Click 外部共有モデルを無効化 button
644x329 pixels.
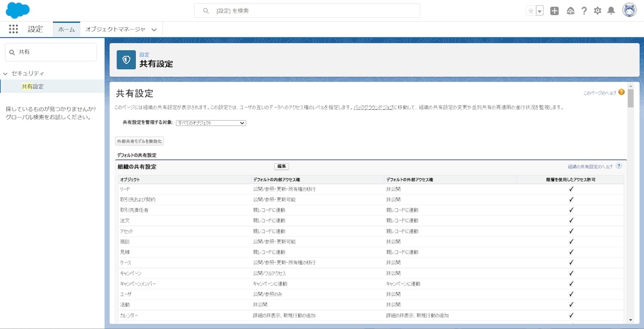tap(140, 141)
